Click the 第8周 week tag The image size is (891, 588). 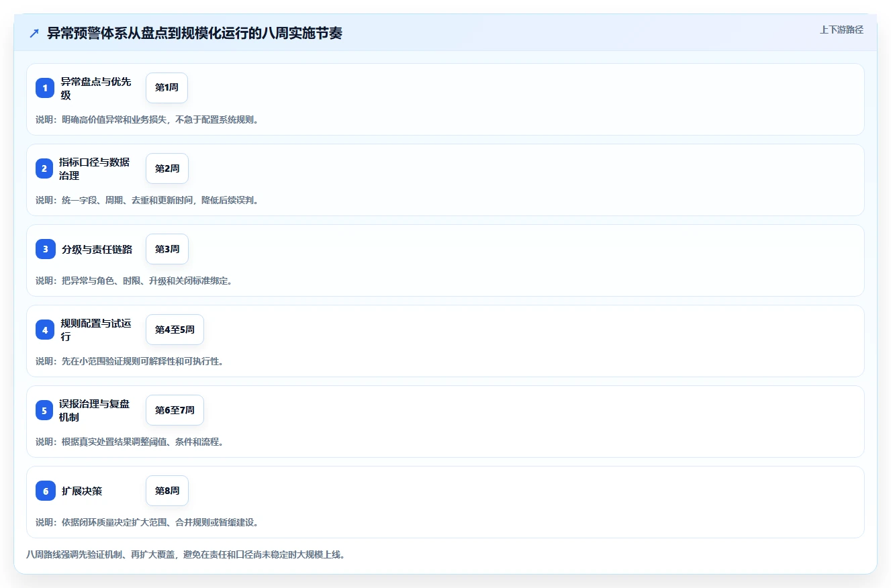(x=167, y=491)
